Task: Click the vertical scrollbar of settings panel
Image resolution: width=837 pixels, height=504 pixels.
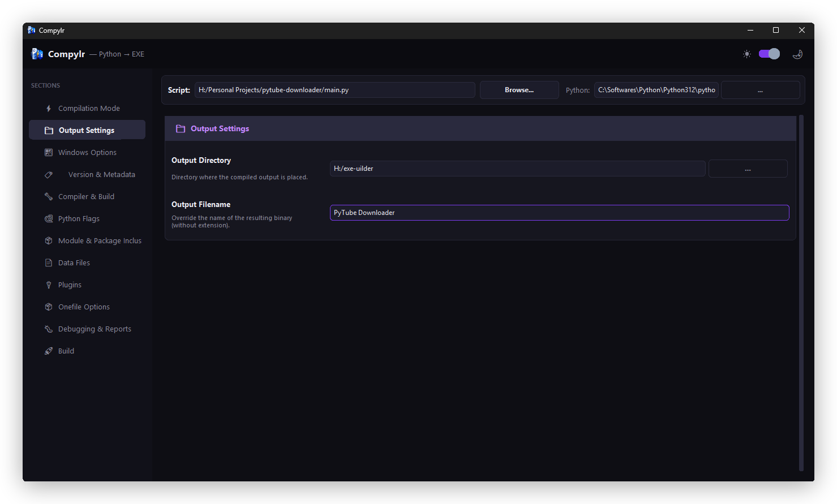Action: (x=801, y=293)
